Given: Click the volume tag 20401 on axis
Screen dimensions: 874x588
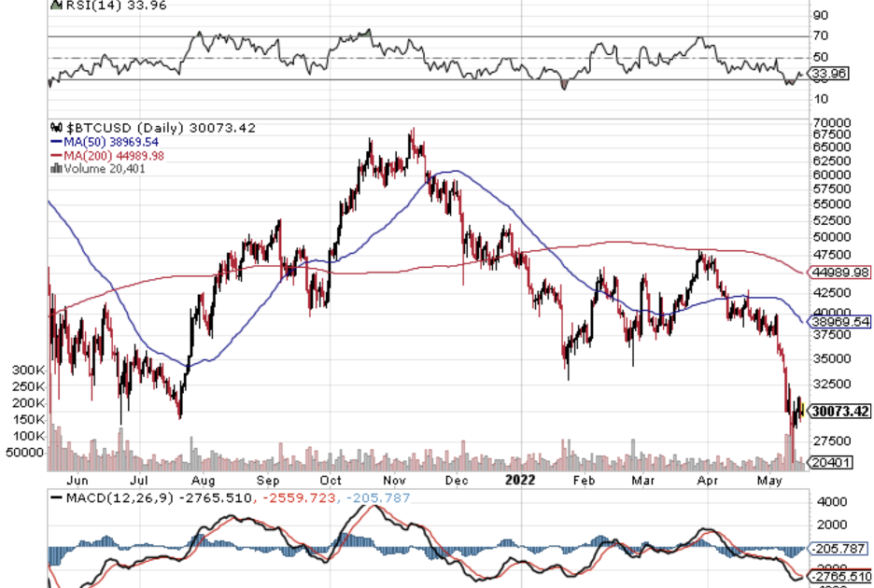Looking at the screenshot, I should (828, 462).
